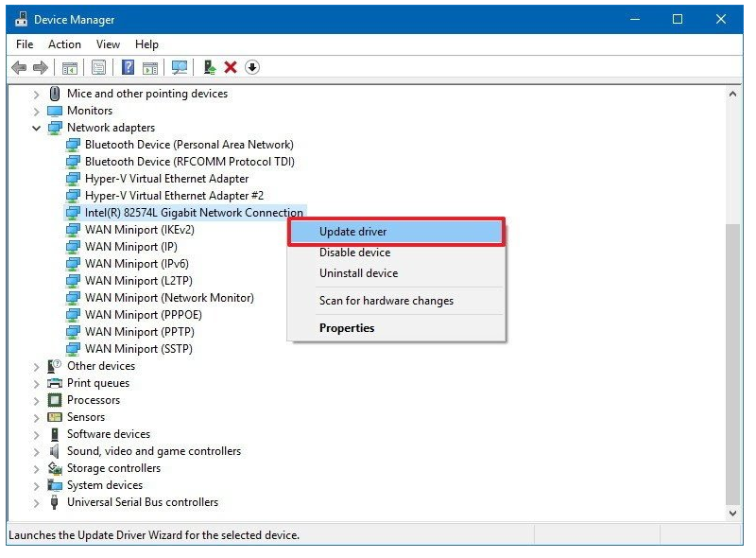Click the scrollbar up arrow
This screenshot has width=756, height=558.
click(733, 95)
